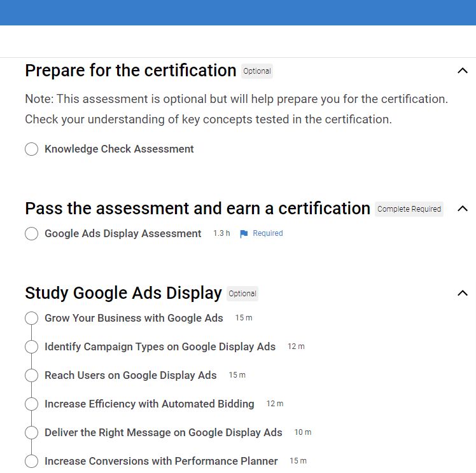Select the status circle for Identify Campaign Types
The height and width of the screenshot is (473, 476).
(x=31, y=347)
